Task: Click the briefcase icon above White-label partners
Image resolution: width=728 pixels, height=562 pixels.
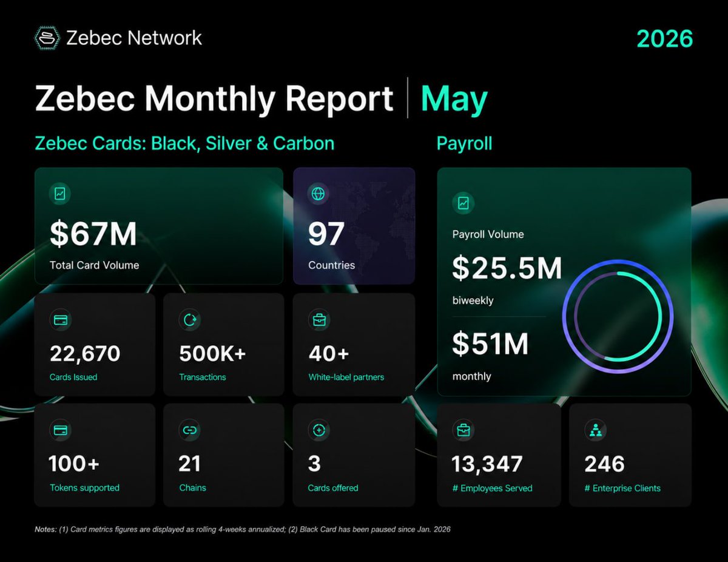Action: (x=319, y=320)
